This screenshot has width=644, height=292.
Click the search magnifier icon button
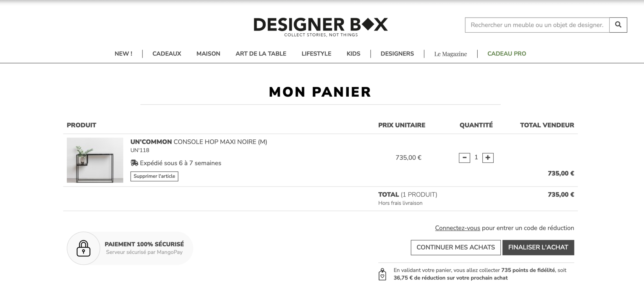pyautogui.click(x=618, y=25)
